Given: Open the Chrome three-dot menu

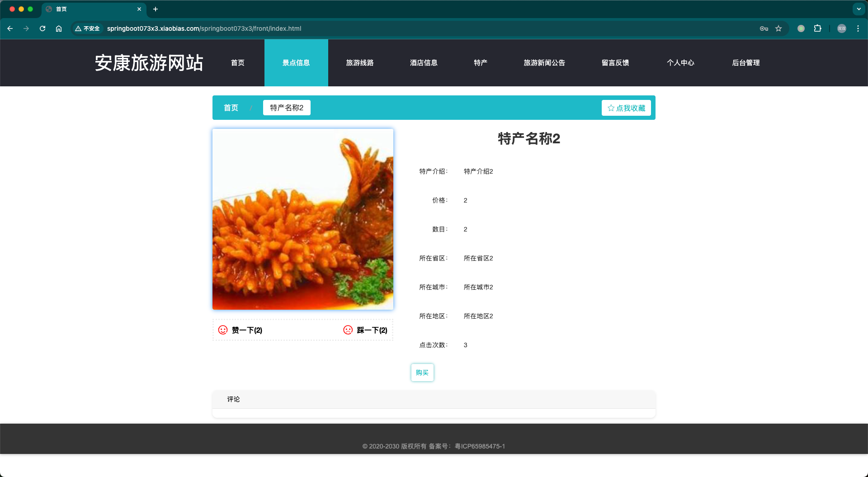Looking at the screenshot, I should coord(858,28).
